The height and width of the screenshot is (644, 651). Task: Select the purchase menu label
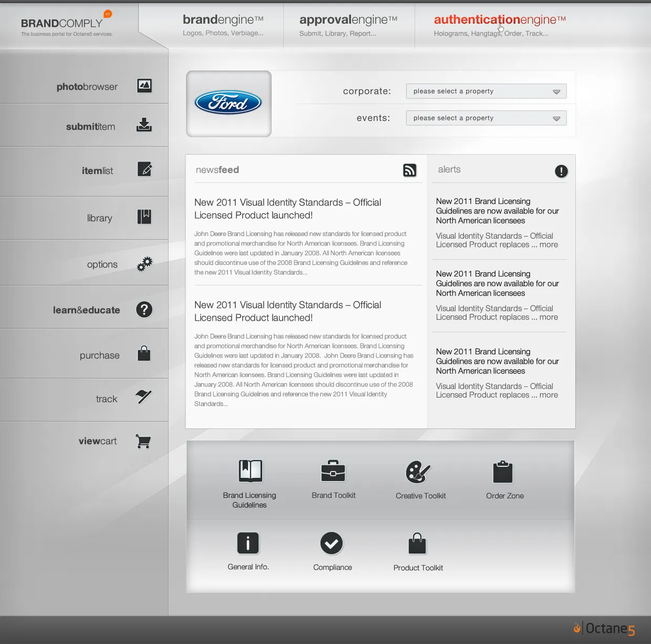coord(100,355)
